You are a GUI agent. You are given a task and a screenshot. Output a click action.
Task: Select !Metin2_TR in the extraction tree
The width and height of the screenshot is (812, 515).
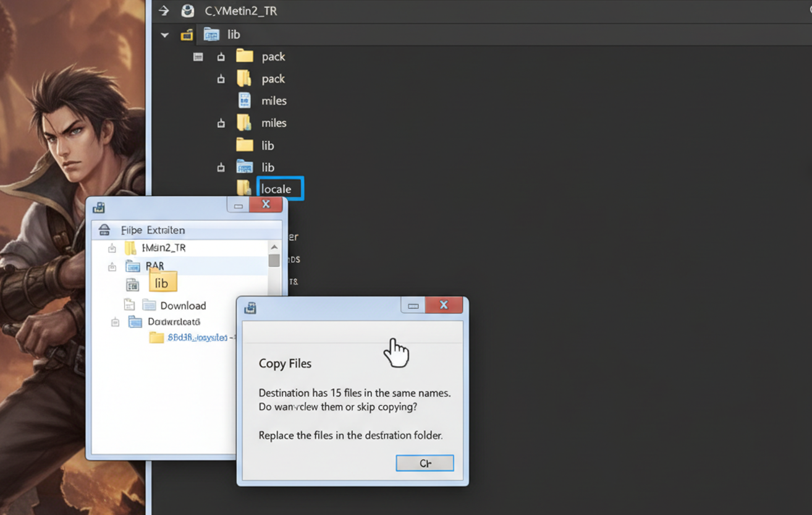tap(164, 248)
